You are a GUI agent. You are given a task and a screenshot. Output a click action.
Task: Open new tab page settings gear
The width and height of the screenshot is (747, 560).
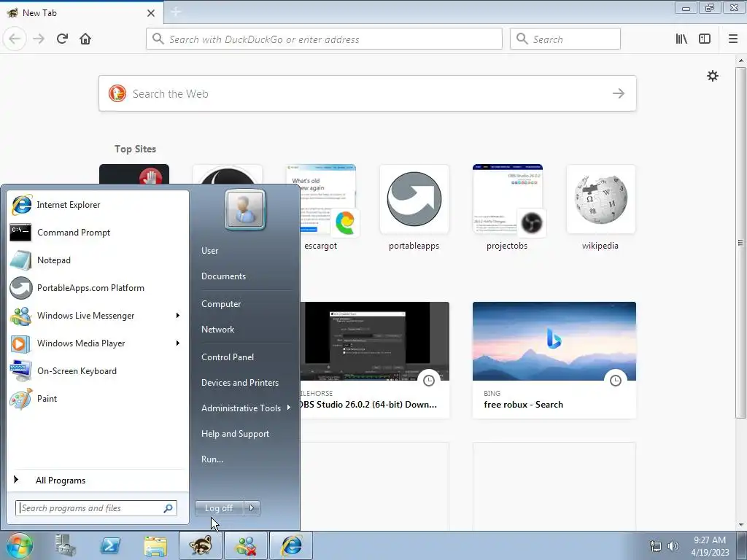pos(713,76)
